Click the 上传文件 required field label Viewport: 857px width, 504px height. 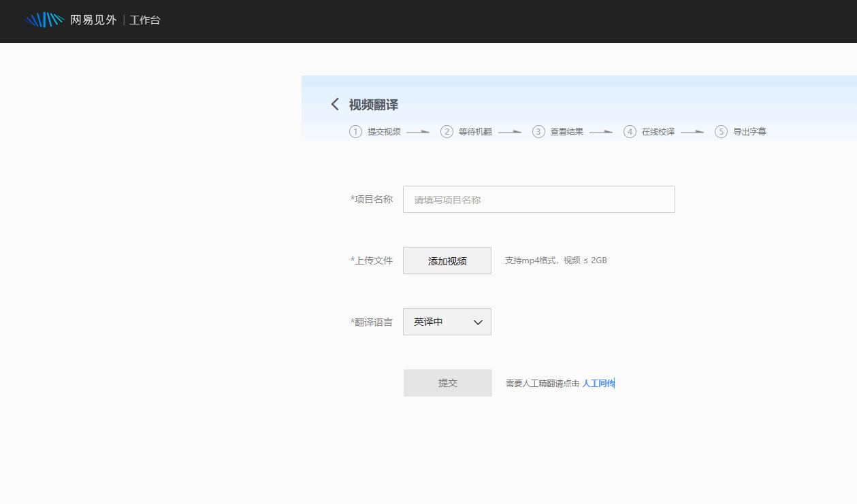click(x=372, y=260)
